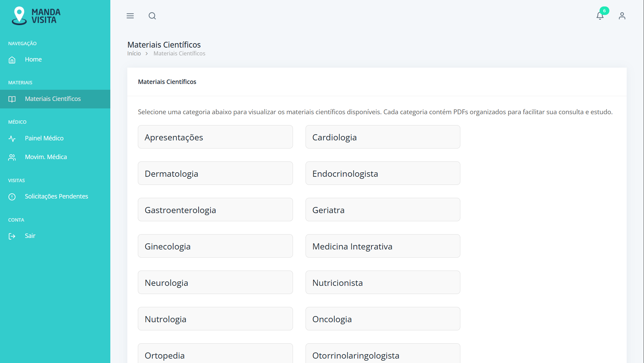Image resolution: width=644 pixels, height=363 pixels.
Task: Click the Home house icon
Action: 12,60
